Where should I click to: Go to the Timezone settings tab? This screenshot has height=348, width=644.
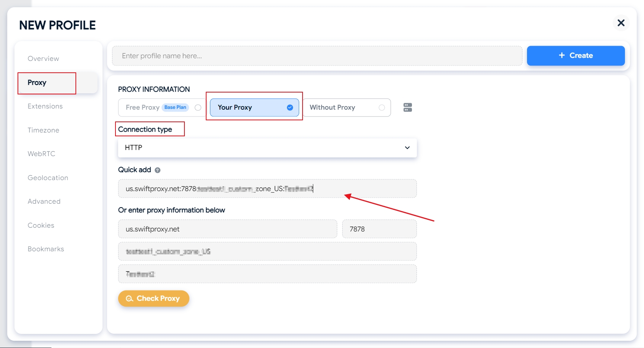tap(43, 130)
